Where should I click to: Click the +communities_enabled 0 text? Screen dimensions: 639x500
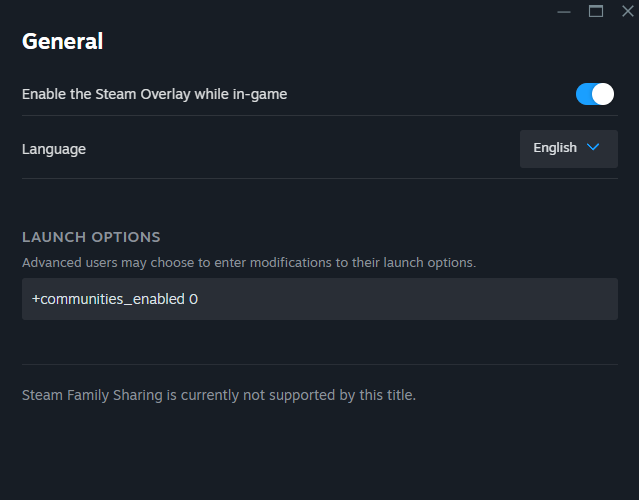pos(114,299)
